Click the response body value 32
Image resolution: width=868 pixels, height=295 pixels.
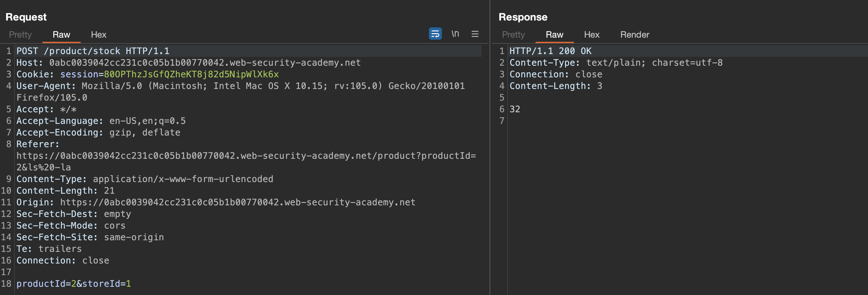coord(515,109)
